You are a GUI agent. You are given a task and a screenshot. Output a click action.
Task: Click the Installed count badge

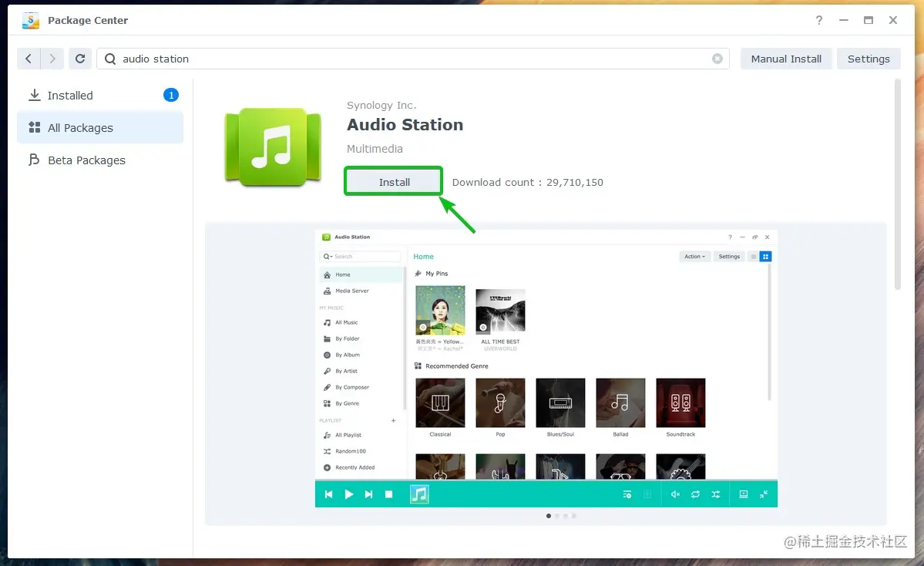pos(171,95)
